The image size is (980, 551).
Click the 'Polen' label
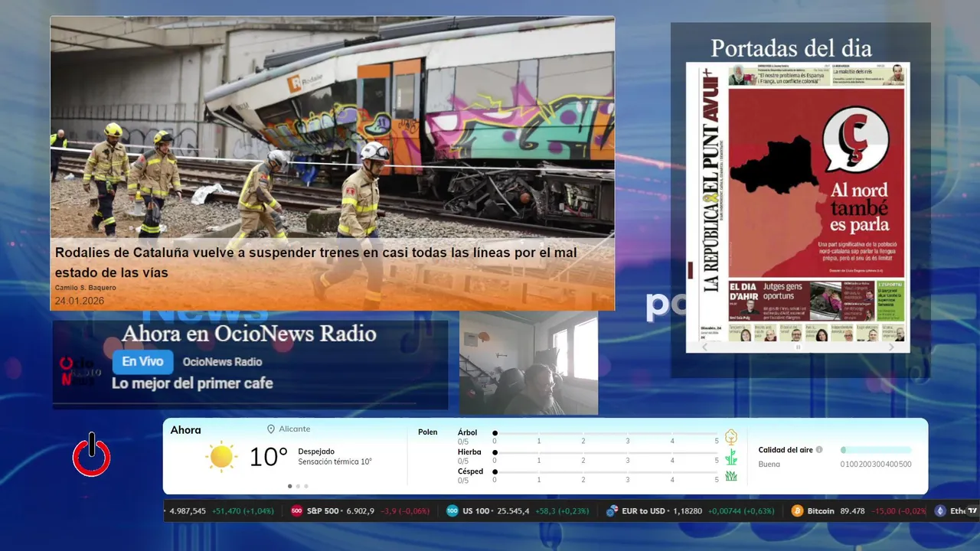pyautogui.click(x=427, y=432)
